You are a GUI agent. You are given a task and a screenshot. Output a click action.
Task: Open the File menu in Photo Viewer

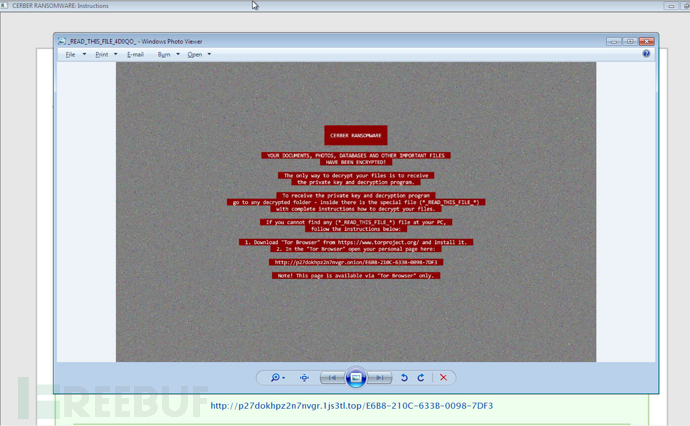[x=70, y=55]
